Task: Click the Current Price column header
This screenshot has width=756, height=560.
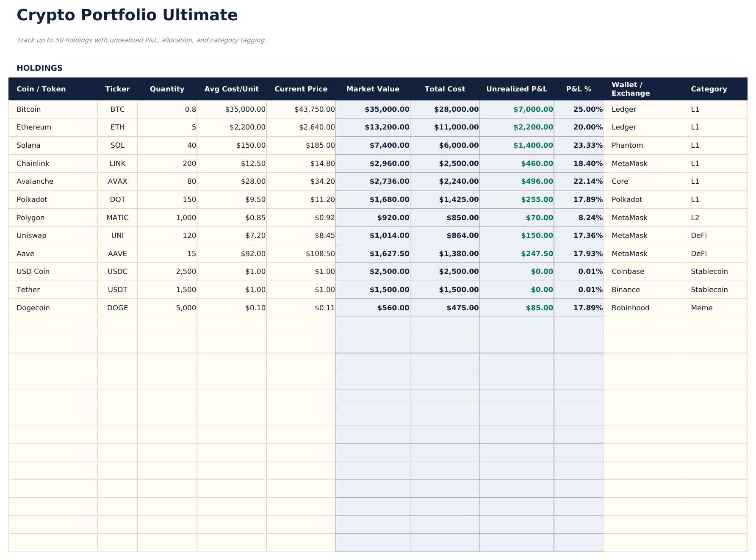Action: [x=301, y=89]
